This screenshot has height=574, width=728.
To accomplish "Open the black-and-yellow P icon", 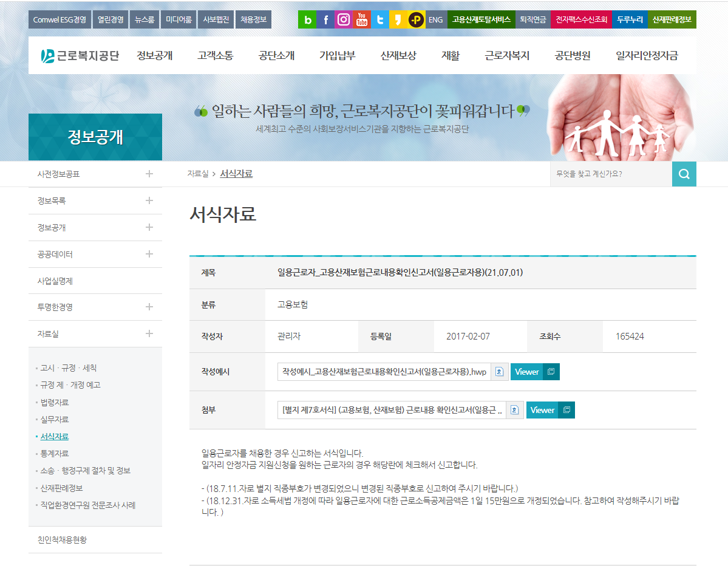I will [x=416, y=19].
